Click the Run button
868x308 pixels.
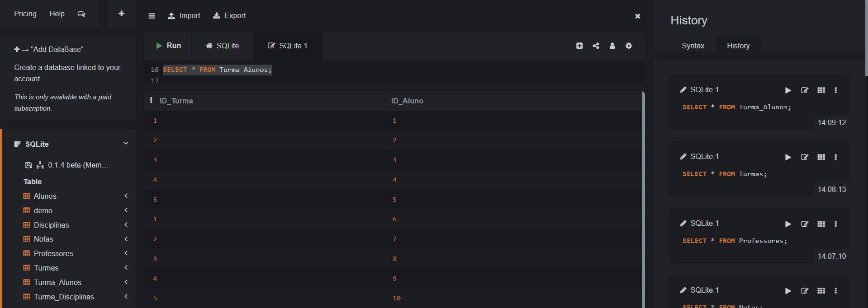[168, 46]
